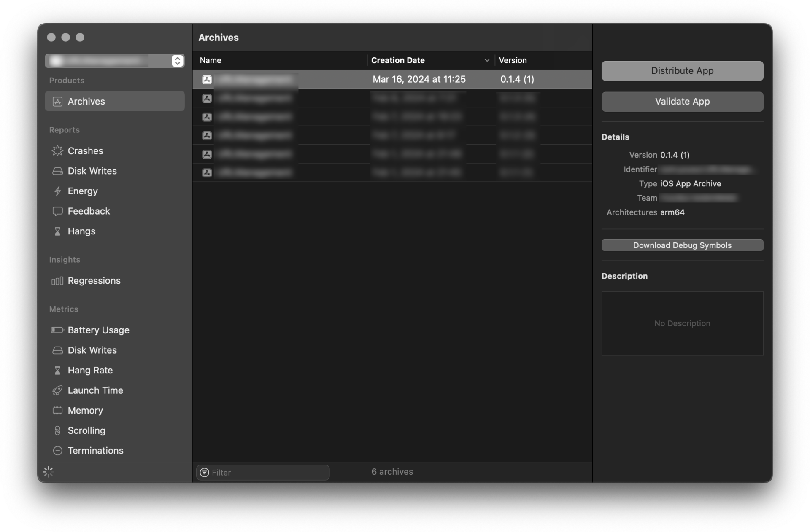Open Memory metrics

(115, 411)
